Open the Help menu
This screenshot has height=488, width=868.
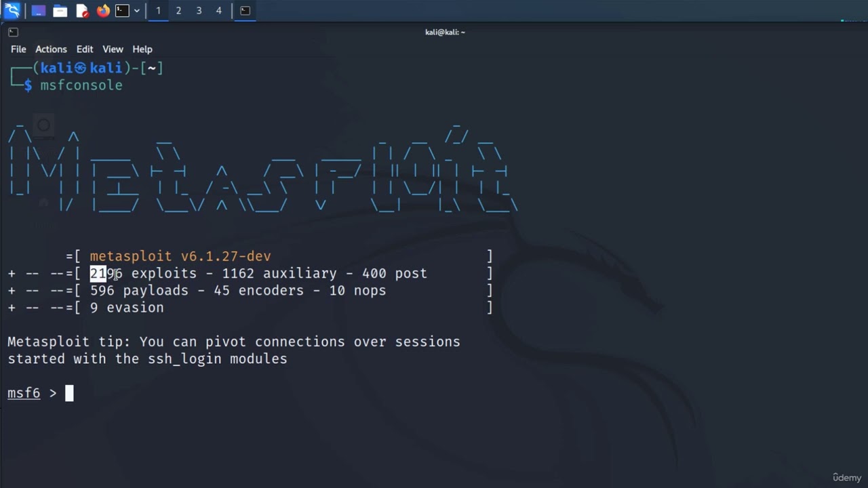[x=142, y=49]
